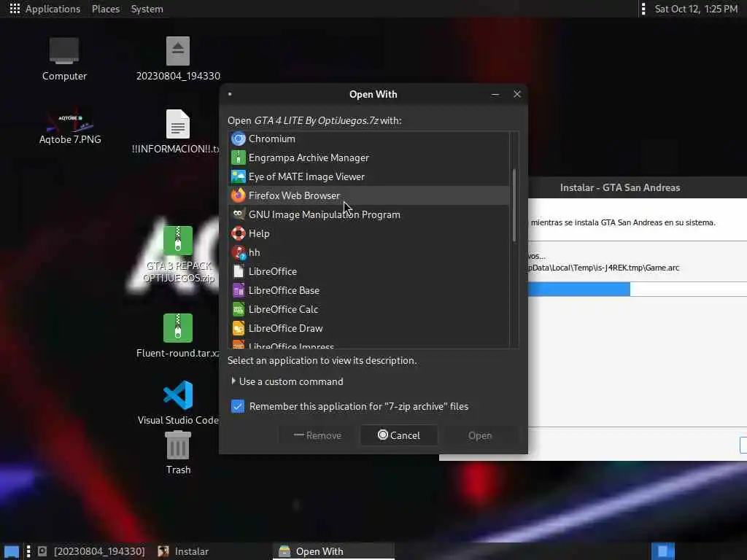Select GNU Image Manipulation Program entry

pos(368,214)
